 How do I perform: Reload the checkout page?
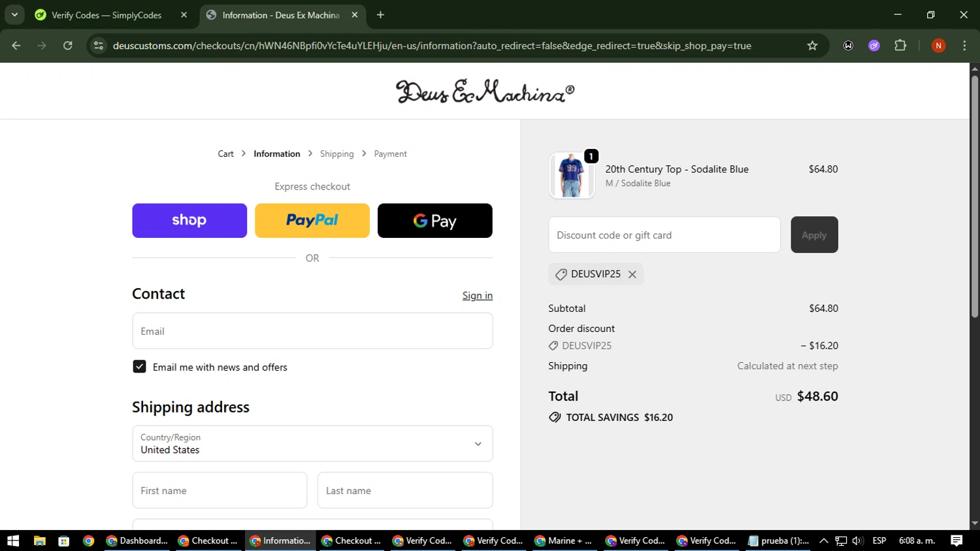pos(68,46)
